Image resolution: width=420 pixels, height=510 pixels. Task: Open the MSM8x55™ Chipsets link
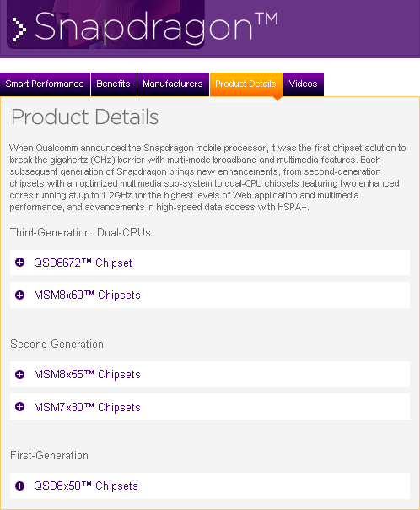[87, 374]
